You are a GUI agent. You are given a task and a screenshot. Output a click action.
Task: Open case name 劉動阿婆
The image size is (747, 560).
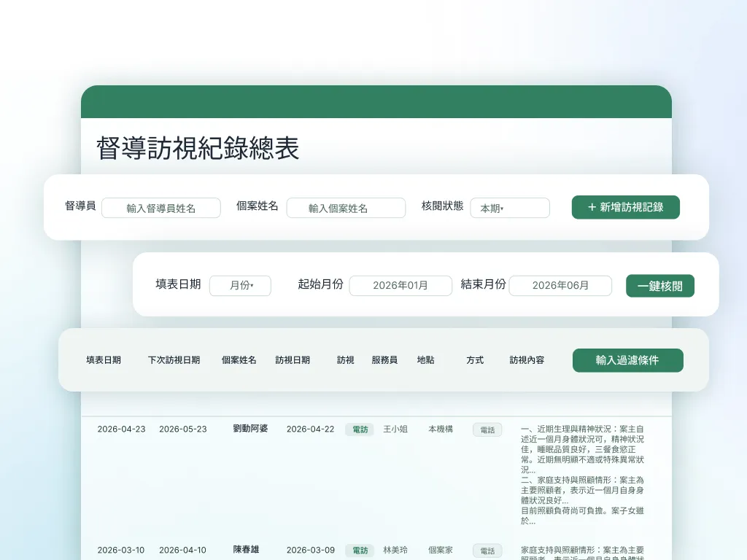coord(250,429)
